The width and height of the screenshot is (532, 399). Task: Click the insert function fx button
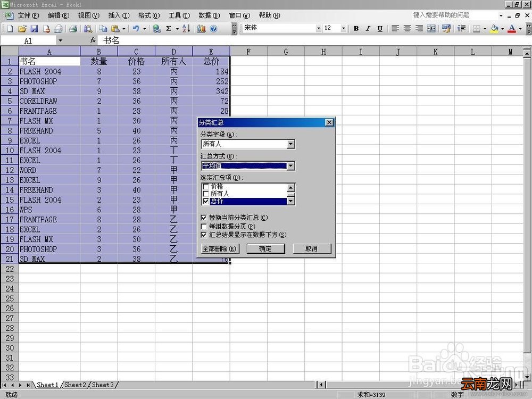tap(93, 41)
